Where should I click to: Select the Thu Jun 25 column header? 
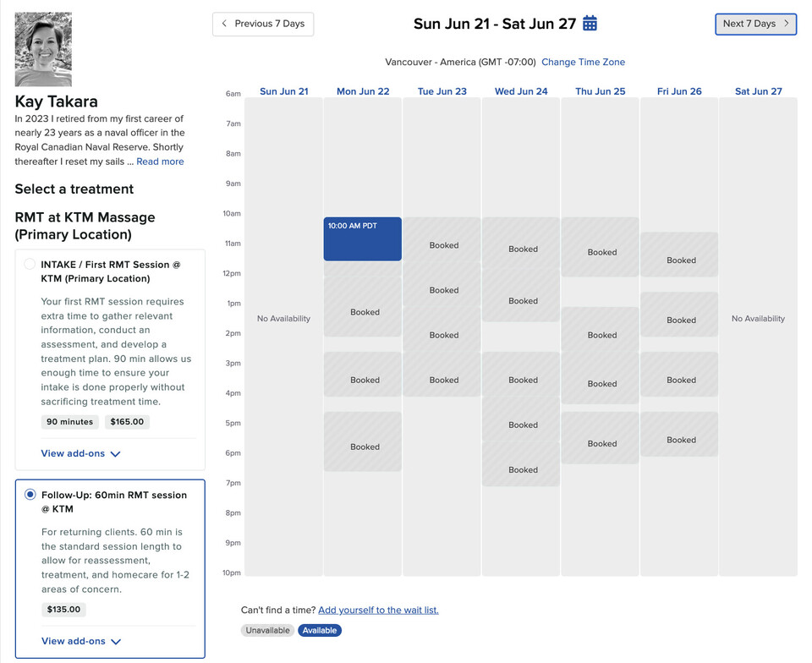601,91
